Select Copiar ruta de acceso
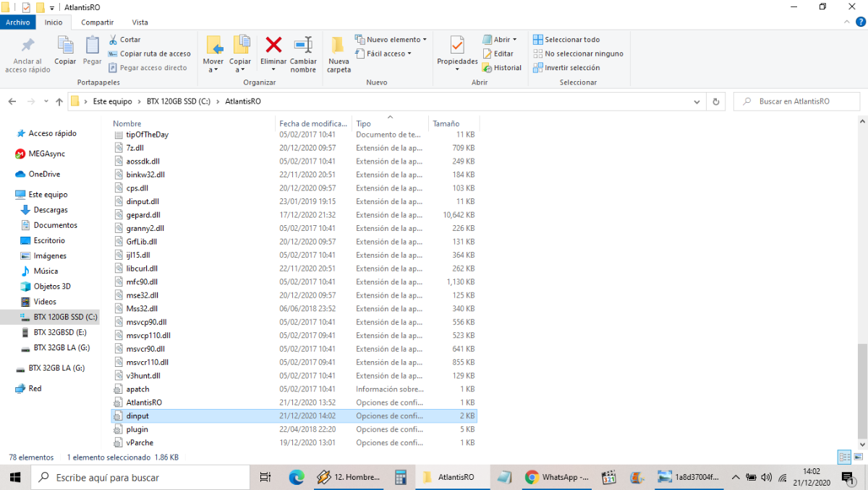 pos(150,54)
